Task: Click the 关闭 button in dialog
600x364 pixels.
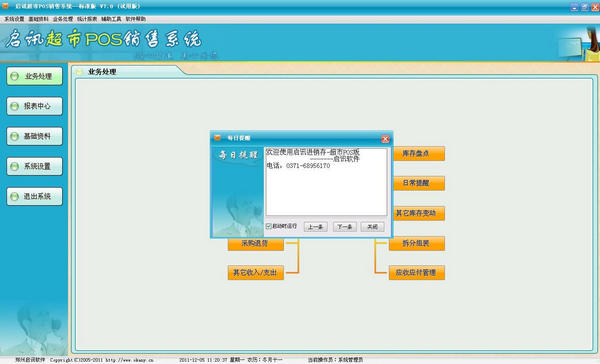Action: pos(372,227)
